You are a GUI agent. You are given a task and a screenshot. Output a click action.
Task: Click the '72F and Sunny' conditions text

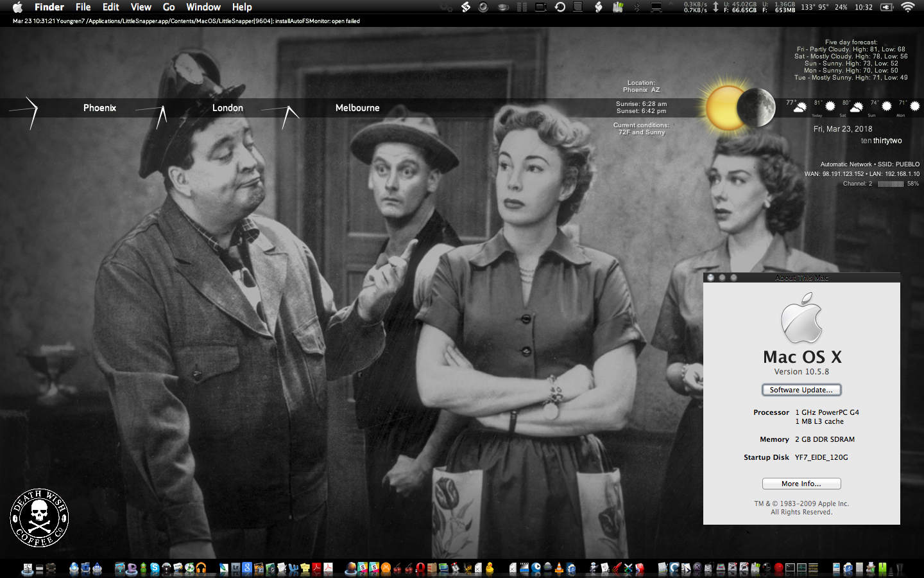[x=642, y=132]
